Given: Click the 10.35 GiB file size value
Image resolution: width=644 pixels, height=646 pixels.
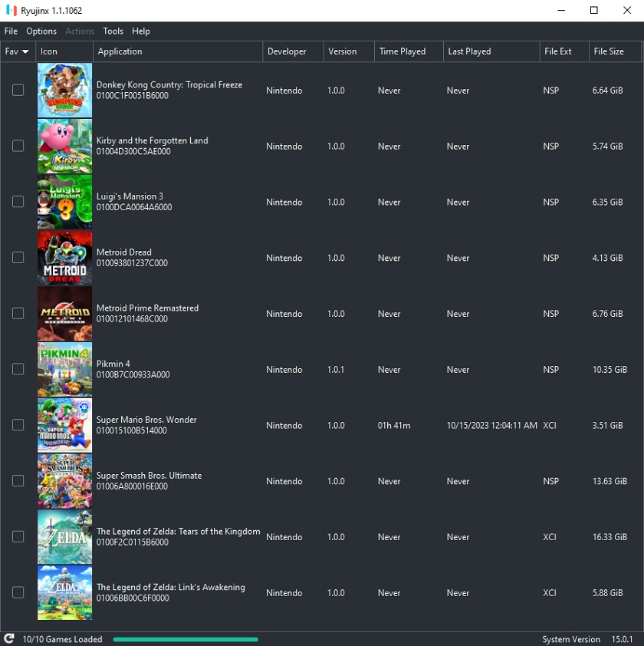Looking at the screenshot, I should [609, 370].
